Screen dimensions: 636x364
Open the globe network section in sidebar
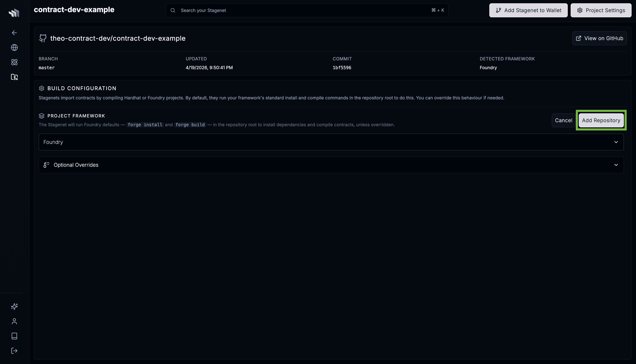coord(14,47)
